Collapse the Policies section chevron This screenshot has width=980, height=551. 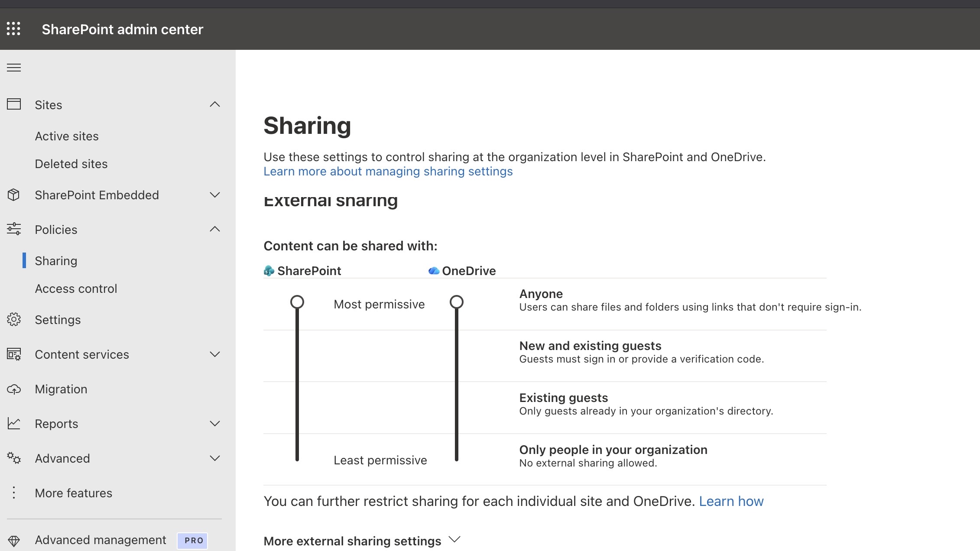[x=215, y=229]
